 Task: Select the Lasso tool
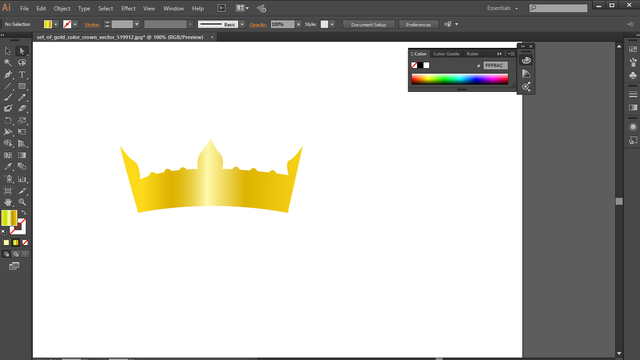point(22,62)
